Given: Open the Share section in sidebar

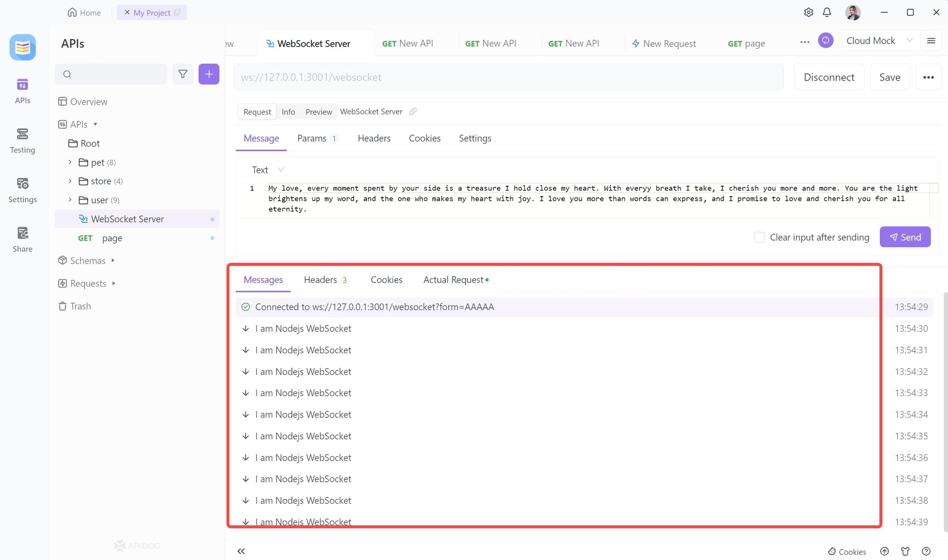Looking at the screenshot, I should (22, 240).
